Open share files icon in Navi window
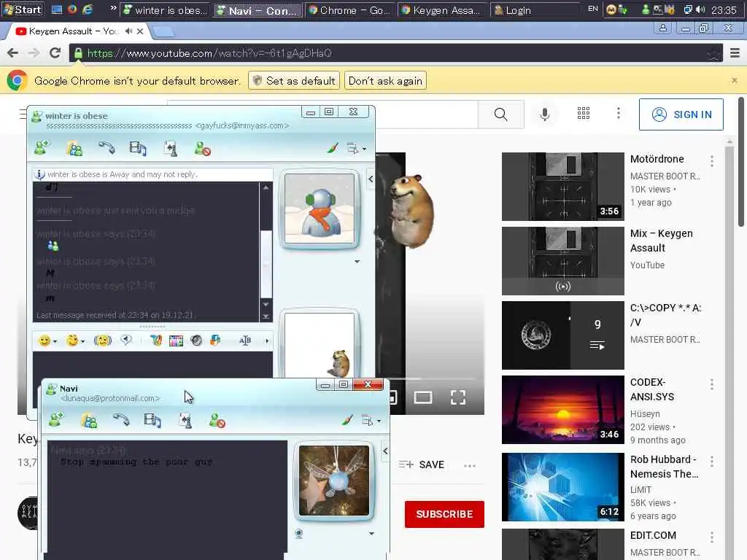The width and height of the screenshot is (747, 560). pyautogui.click(x=152, y=421)
